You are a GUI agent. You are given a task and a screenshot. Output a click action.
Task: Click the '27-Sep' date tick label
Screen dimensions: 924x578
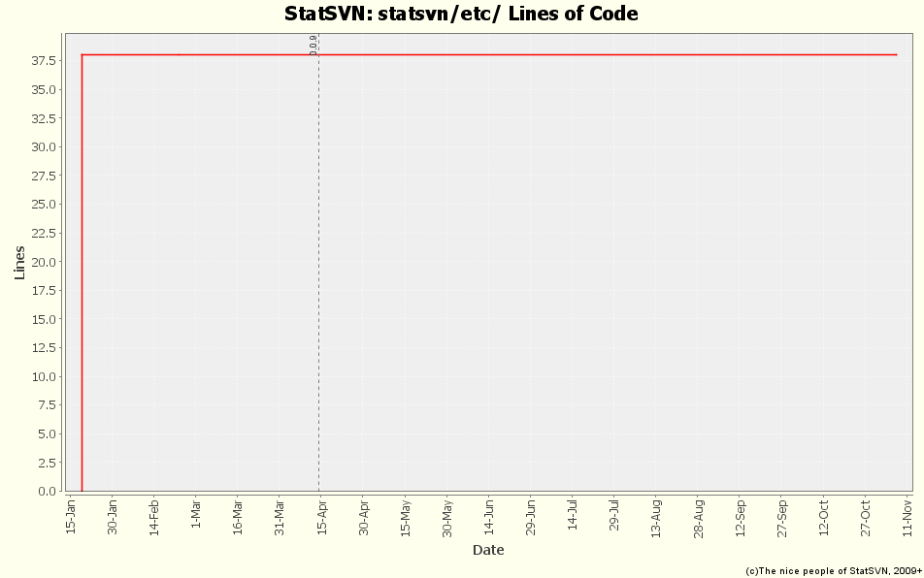click(x=782, y=518)
